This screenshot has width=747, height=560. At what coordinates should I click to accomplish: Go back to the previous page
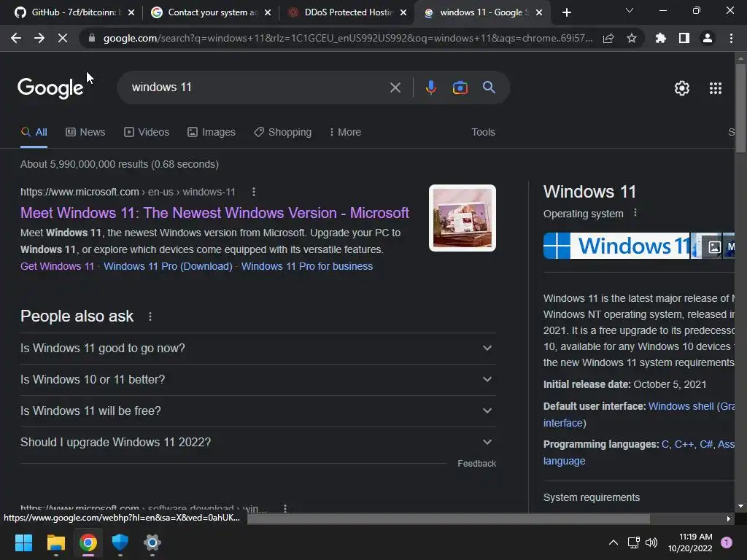click(x=16, y=38)
